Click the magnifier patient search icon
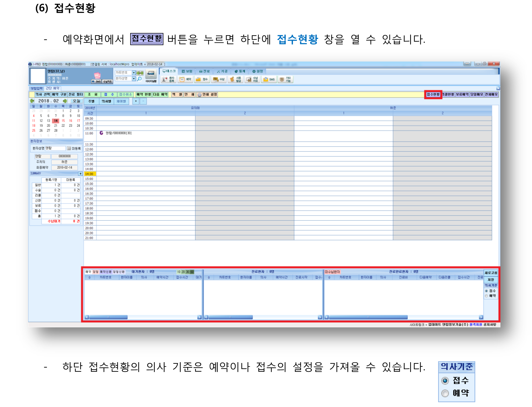 (140, 79)
